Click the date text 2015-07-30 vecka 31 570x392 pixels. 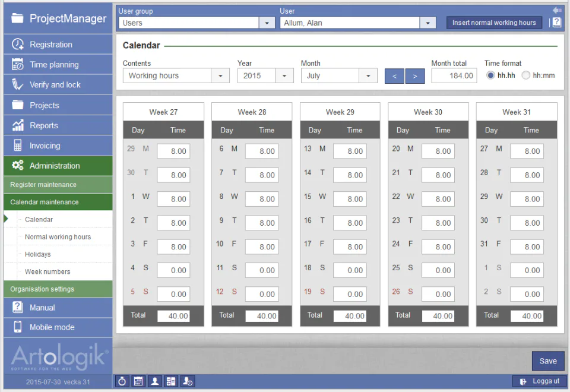[x=58, y=382]
